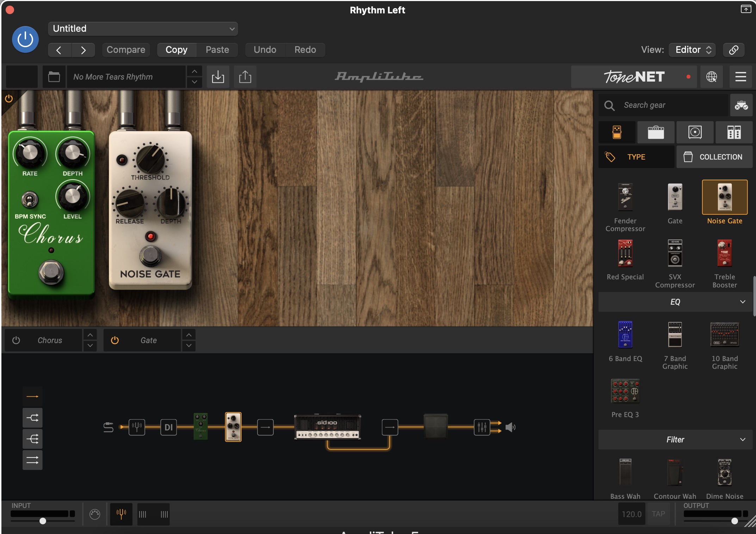Select the amplifier gear tab
The width and height of the screenshot is (756, 534).
pos(656,132)
